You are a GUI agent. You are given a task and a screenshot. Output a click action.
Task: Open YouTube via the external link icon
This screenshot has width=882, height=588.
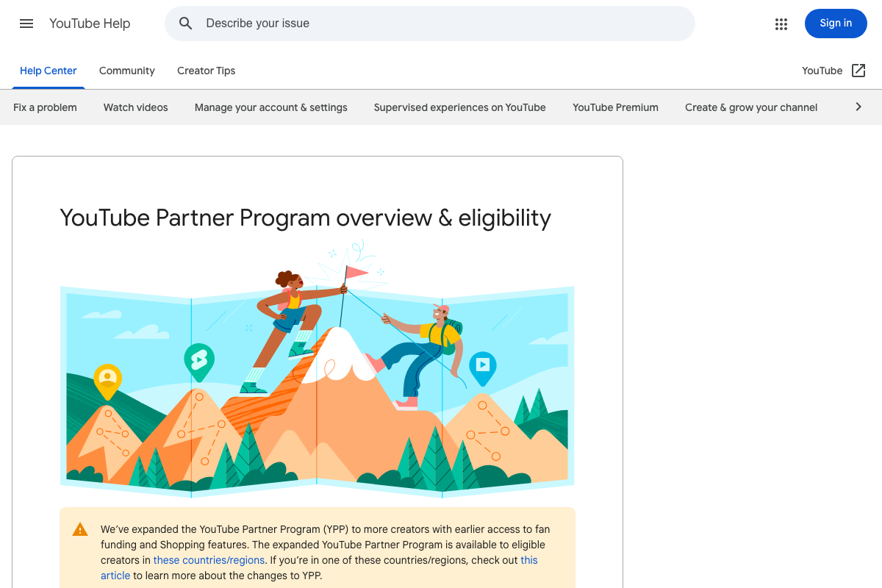858,71
